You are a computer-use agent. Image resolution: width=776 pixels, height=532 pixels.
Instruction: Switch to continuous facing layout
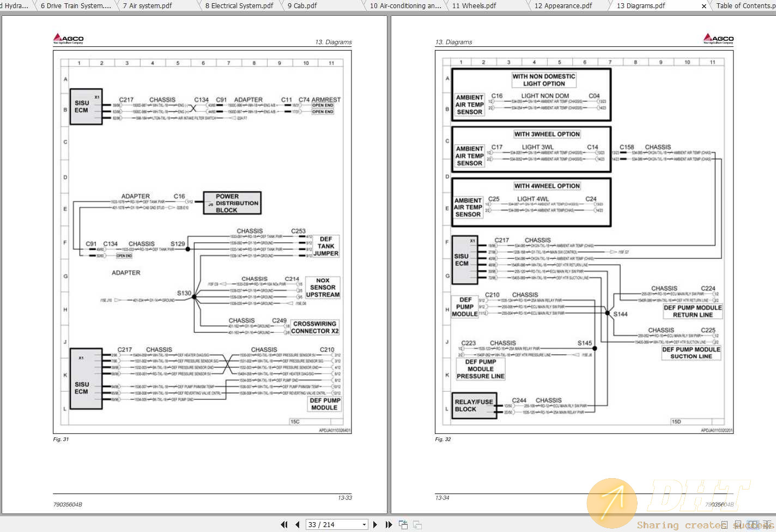(767, 525)
